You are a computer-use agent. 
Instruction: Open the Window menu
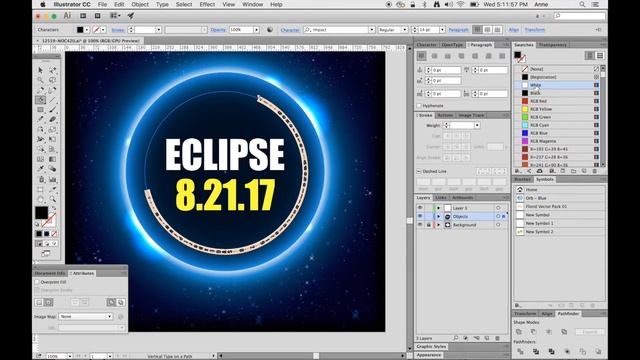tap(252, 4)
